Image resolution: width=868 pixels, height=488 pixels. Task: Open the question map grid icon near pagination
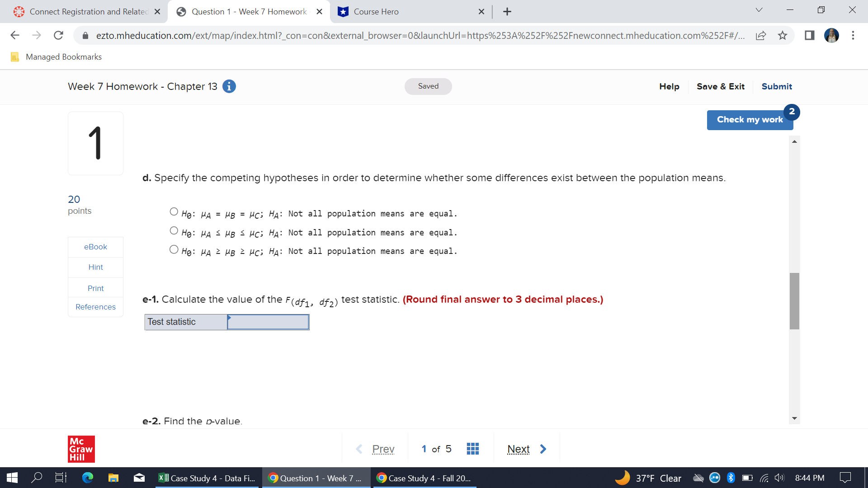pos(472,449)
